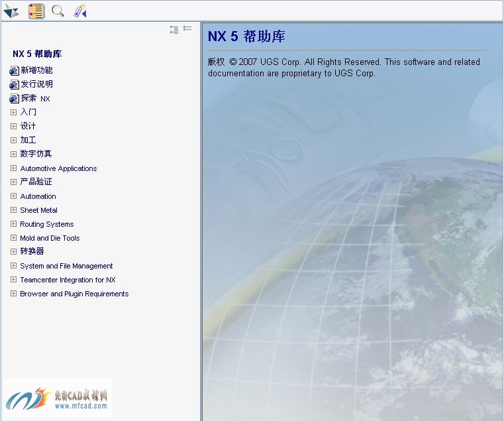
Task: Expand the System and File Management node
Action: pos(13,266)
